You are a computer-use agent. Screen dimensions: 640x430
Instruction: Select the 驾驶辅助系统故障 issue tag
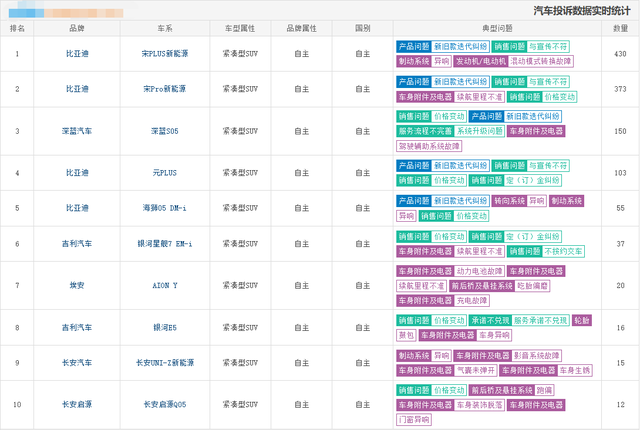click(x=429, y=146)
